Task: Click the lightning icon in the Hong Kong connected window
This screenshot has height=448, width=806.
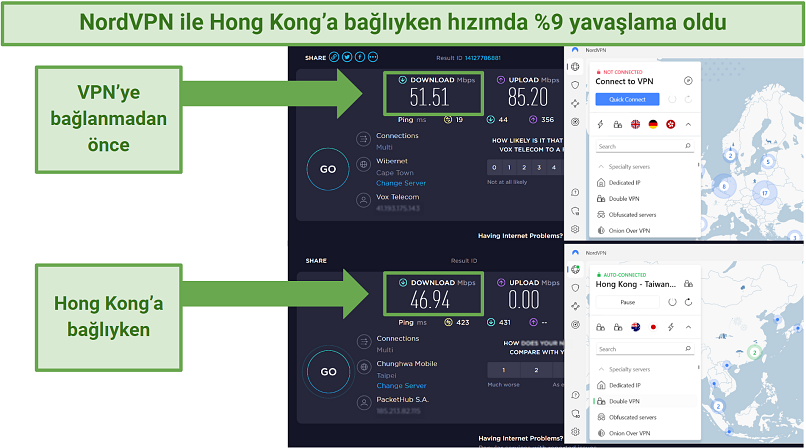Action: (x=671, y=327)
